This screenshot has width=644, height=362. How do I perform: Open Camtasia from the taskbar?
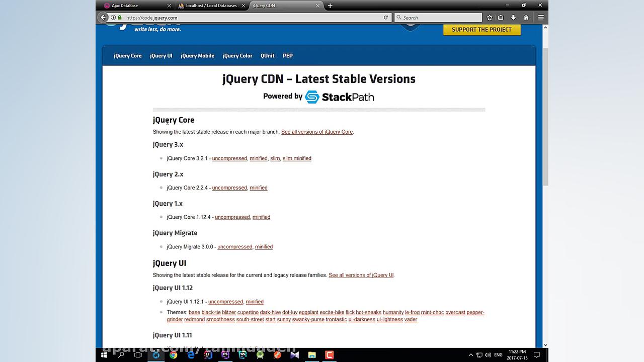(330, 355)
